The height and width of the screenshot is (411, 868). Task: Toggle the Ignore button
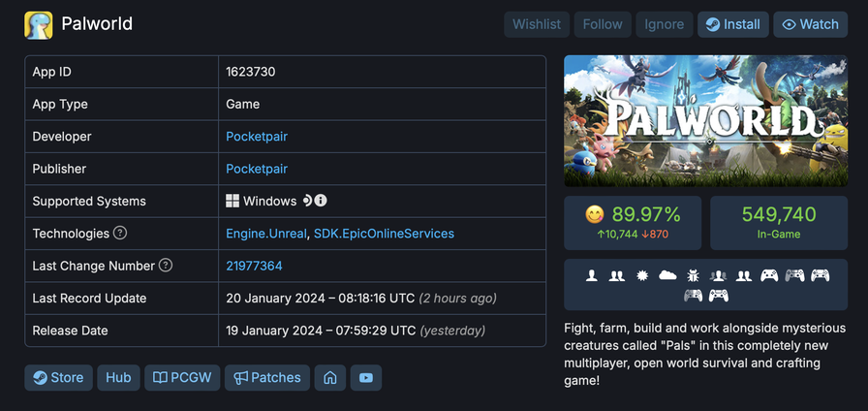(x=664, y=24)
